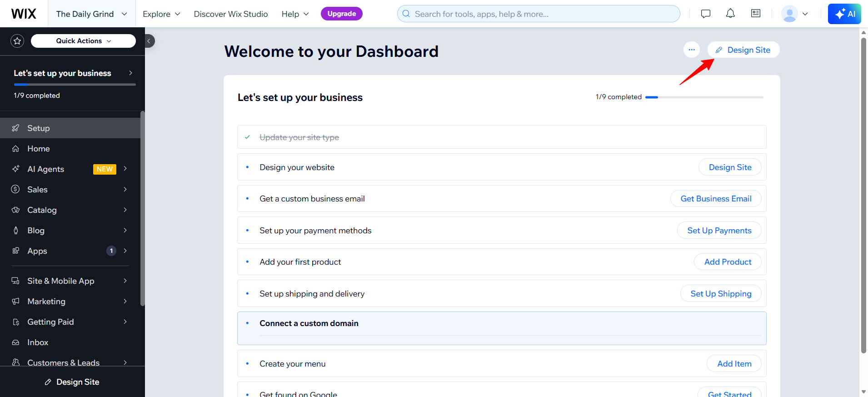Open The Daily Grind site dropdown
The image size is (868, 397).
point(91,14)
